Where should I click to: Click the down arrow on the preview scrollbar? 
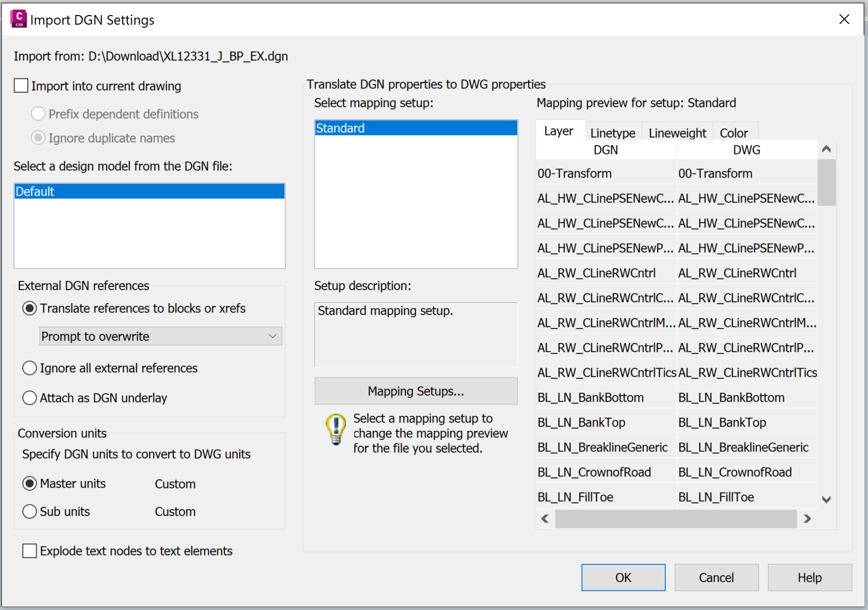pyautogui.click(x=826, y=499)
